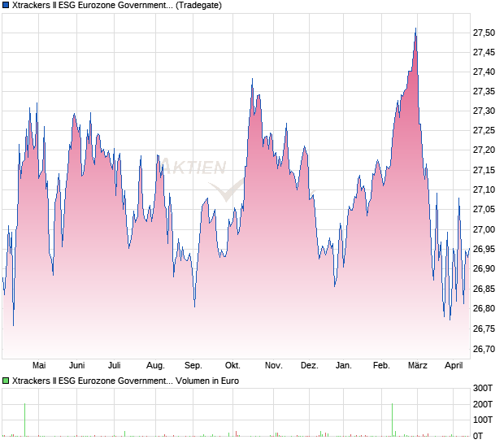Select the April month marker
The image size is (504, 444).
[455, 365]
